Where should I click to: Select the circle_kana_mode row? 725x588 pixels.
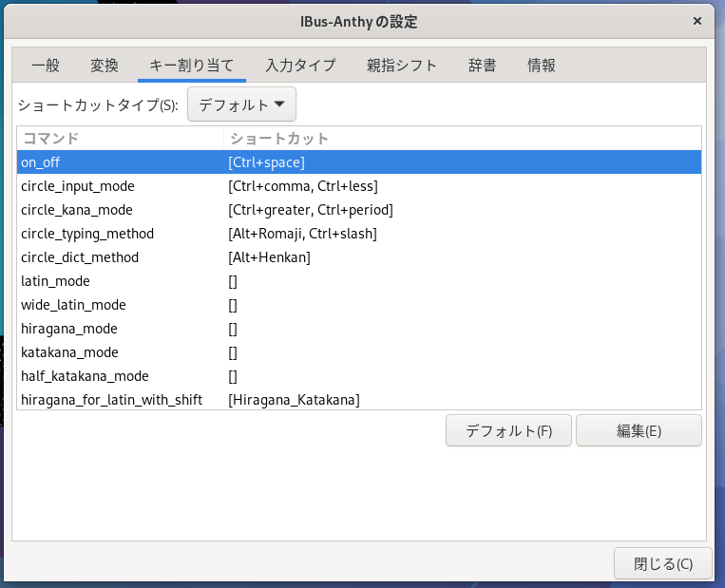[x=359, y=210]
